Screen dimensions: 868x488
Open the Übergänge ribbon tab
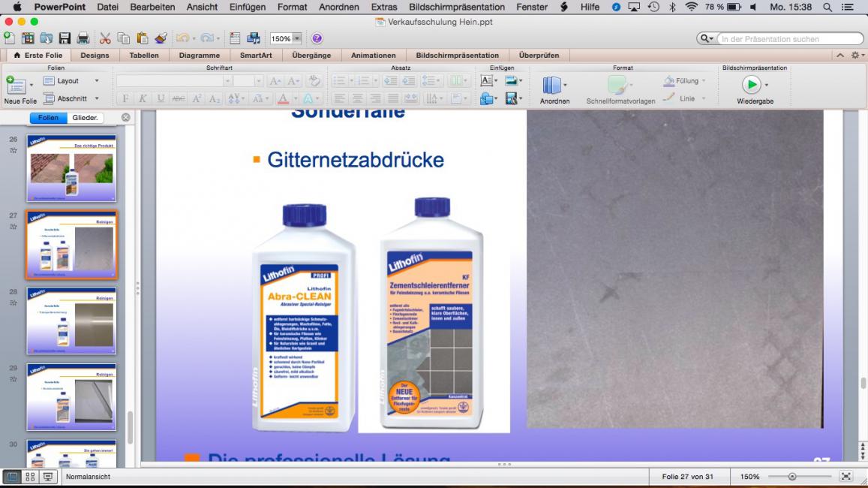(x=311, y=56)
